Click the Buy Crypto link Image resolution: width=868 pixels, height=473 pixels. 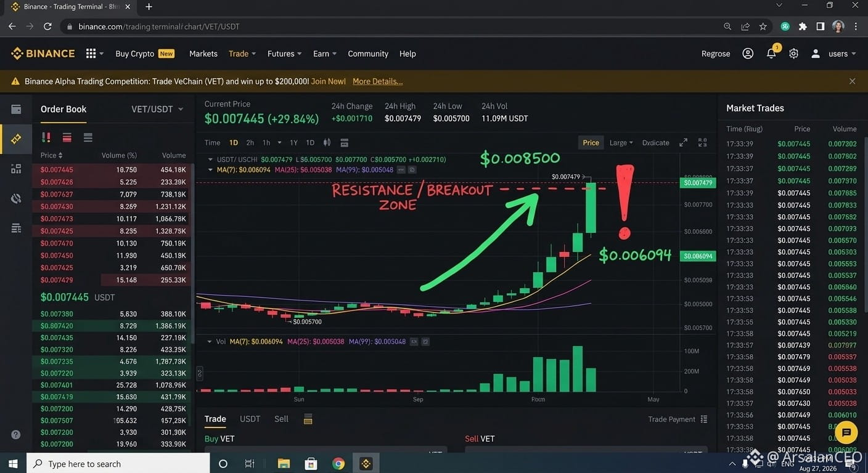134,54
